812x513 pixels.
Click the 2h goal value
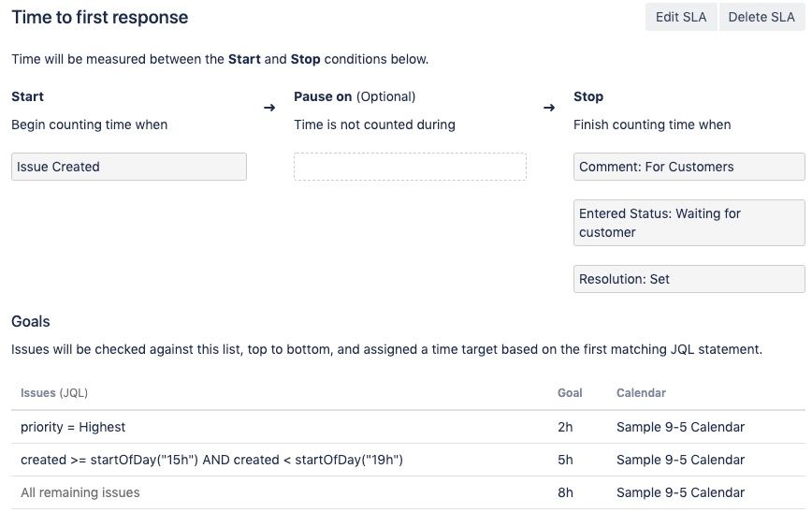[565, 427]
